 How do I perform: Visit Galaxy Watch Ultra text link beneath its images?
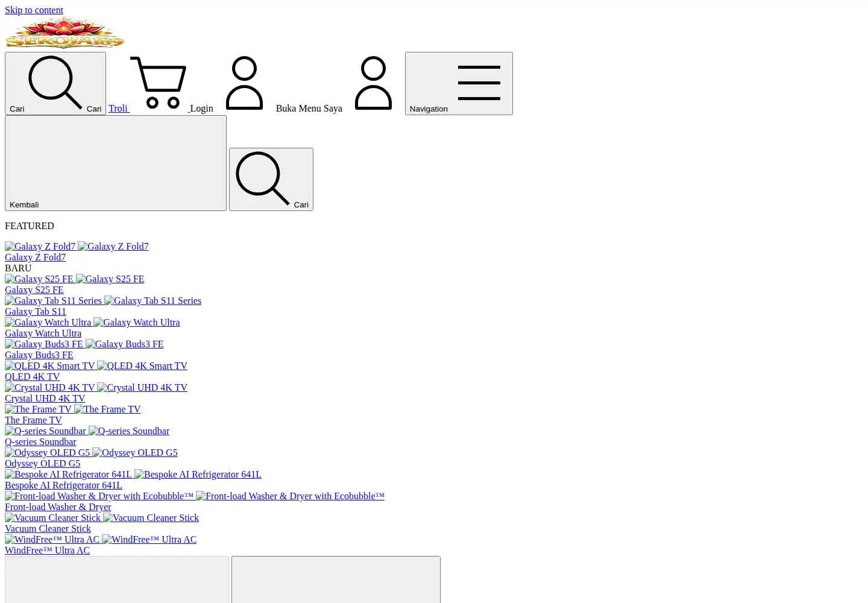click(43, 333)
